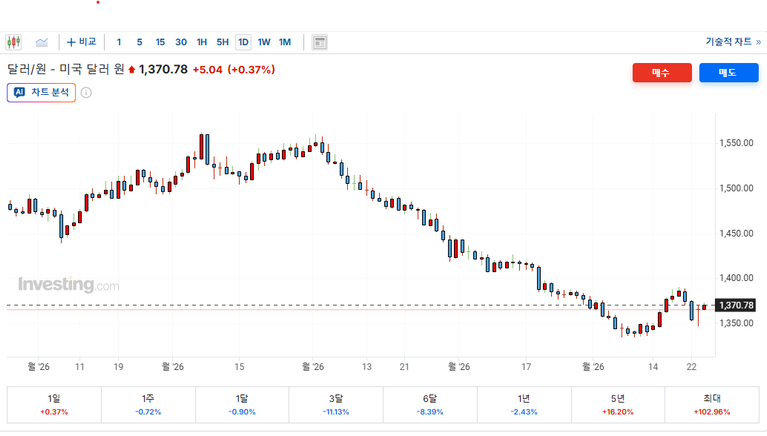Image resolution: width=767 pixels, height=436 pixels.
Task: Click the +5.04 (+0.37%) change value
Action: [234, 69]
